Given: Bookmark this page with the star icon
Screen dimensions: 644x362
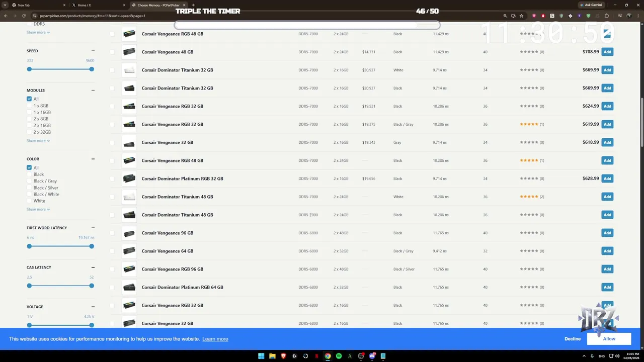Looking at the screenshot, I should click(521, 16).
